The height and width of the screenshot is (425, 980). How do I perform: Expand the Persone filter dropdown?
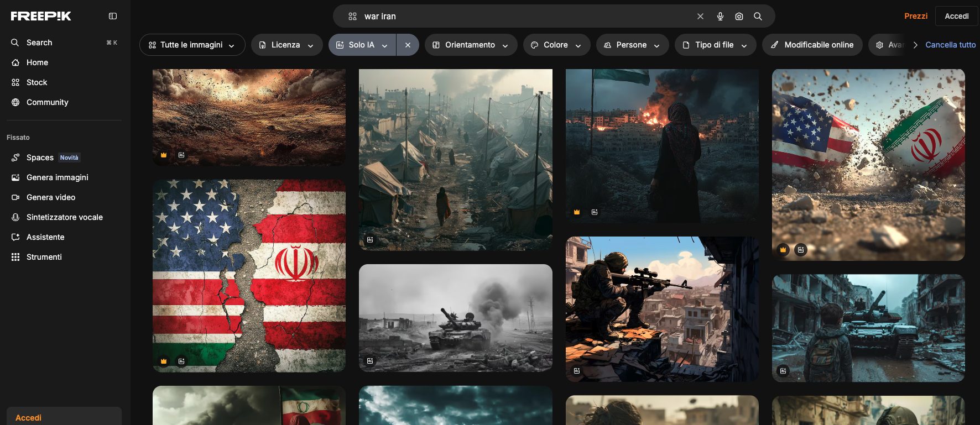pyautogui.click(x=633, y=45)
